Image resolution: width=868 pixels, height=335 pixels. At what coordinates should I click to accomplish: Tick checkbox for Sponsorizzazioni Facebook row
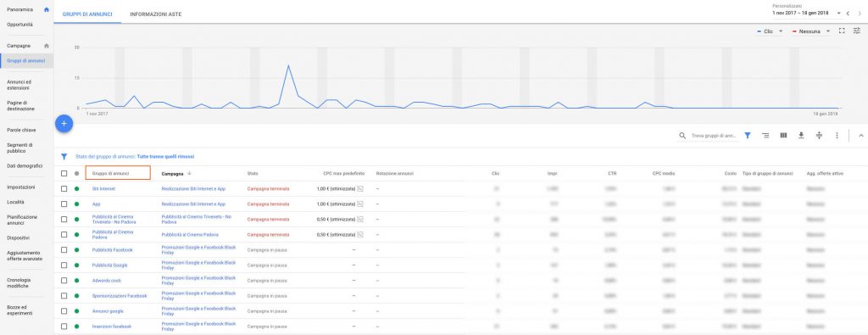click(x=64, y=296)
